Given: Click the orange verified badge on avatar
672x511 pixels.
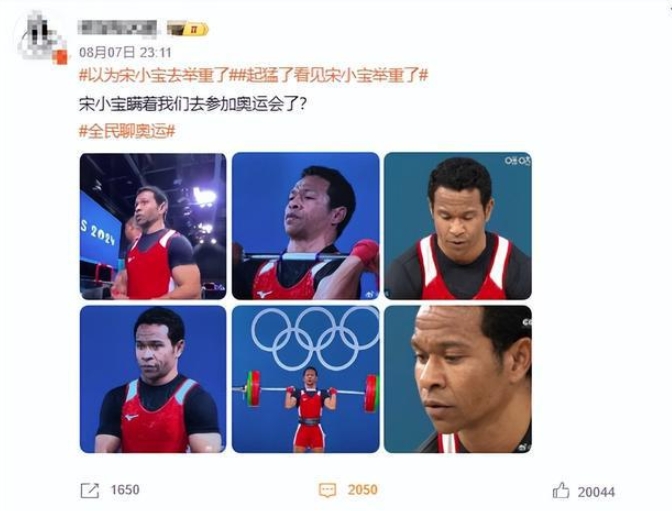Looking at the screenshot, I should (60, 57).
